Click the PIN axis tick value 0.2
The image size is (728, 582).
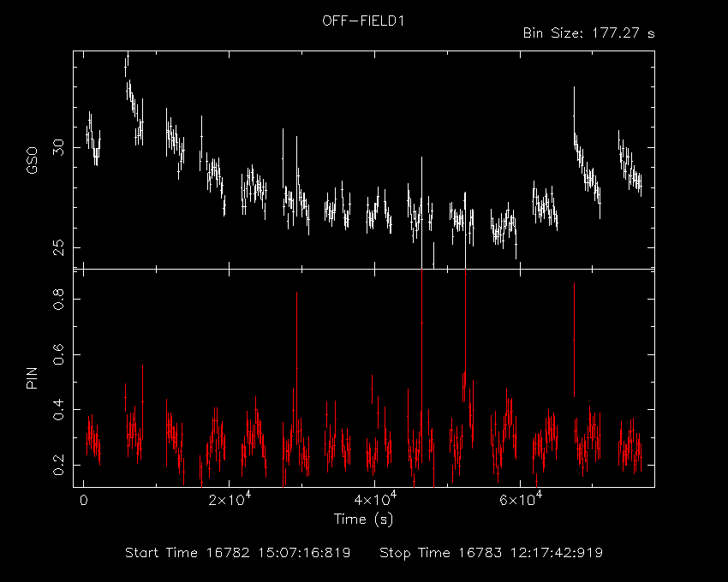58,465
